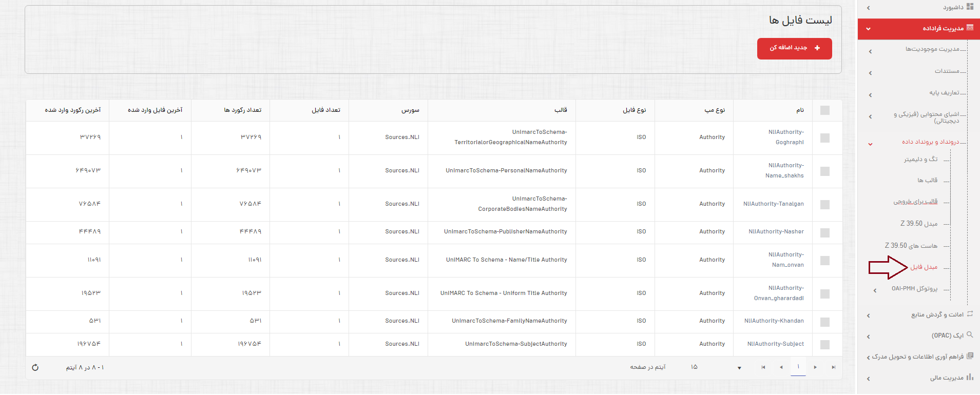The width and height of the screenshot is (980, 395).
Task: Click the OPAC search magnifier icon
Action: tap(970, 335)
